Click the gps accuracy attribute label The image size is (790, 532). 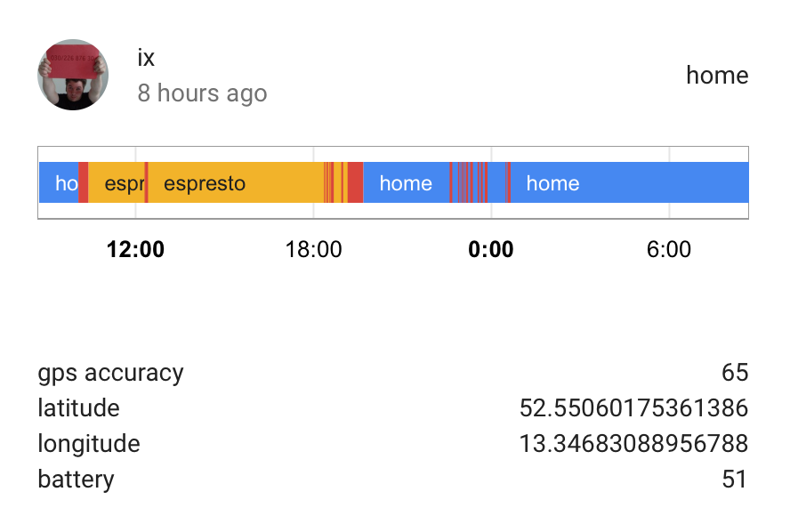click(x=110, y=373)
